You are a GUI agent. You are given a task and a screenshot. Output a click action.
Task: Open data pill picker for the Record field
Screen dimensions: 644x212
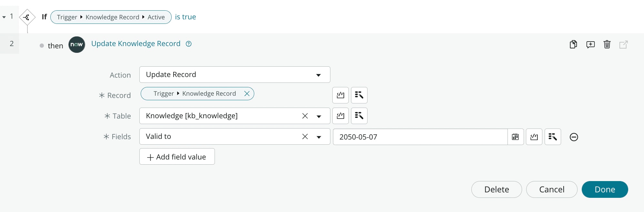(359, 95)
